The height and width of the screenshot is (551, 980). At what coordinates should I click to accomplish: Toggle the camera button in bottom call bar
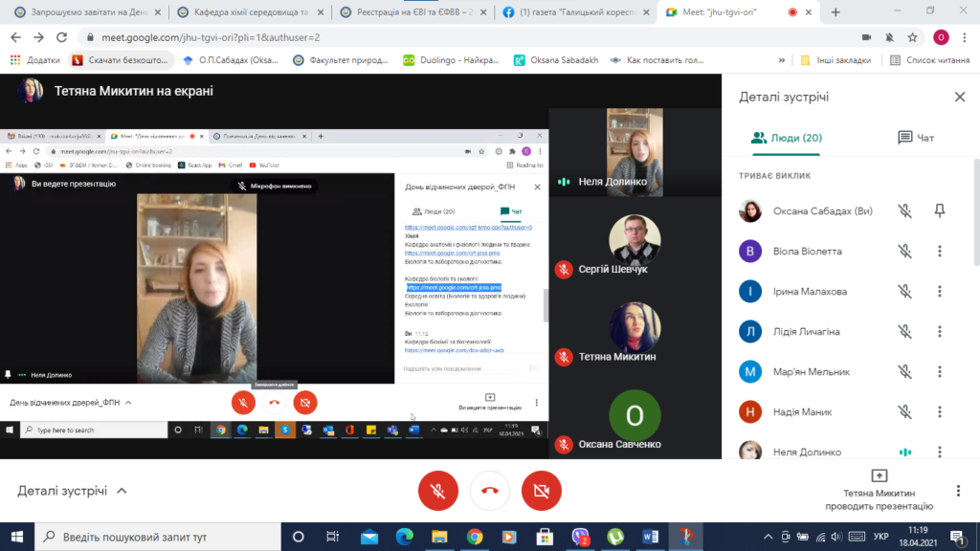click(542, 491)
